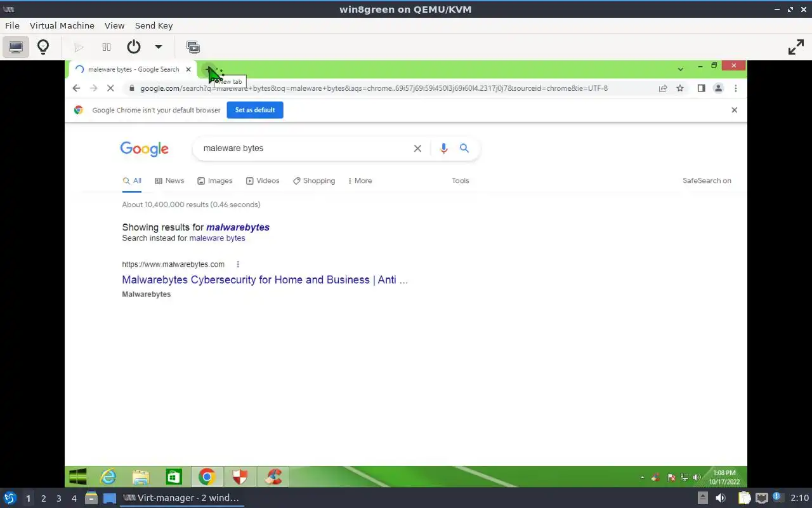Open a new Chrome tab
Viewport: 812px width, 508px height.
click(208, 69)
